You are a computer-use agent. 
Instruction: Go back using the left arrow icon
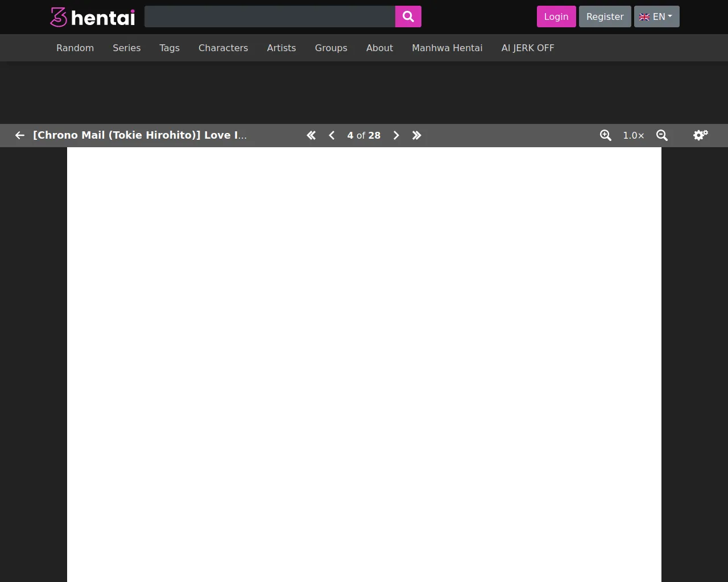point(20,135)
